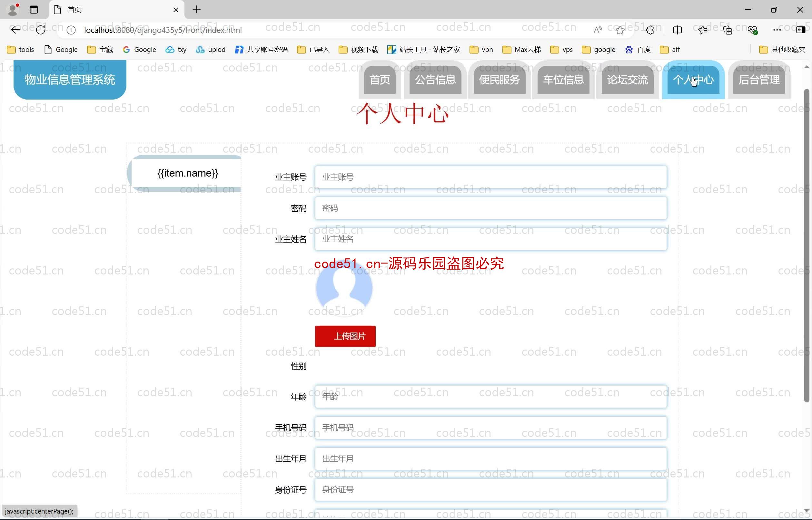The width and height of the screenshot is (812, 520).
Task: Open the read aloud icon
Action: coord(598,30)
